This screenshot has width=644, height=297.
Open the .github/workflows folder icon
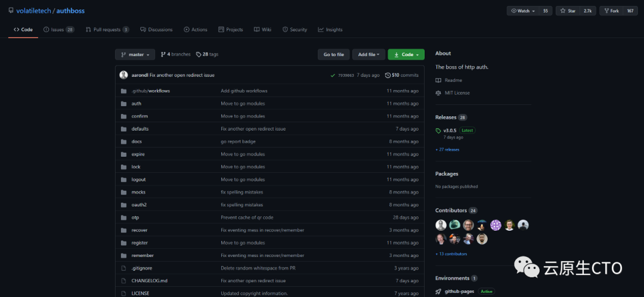pos(123,91)
